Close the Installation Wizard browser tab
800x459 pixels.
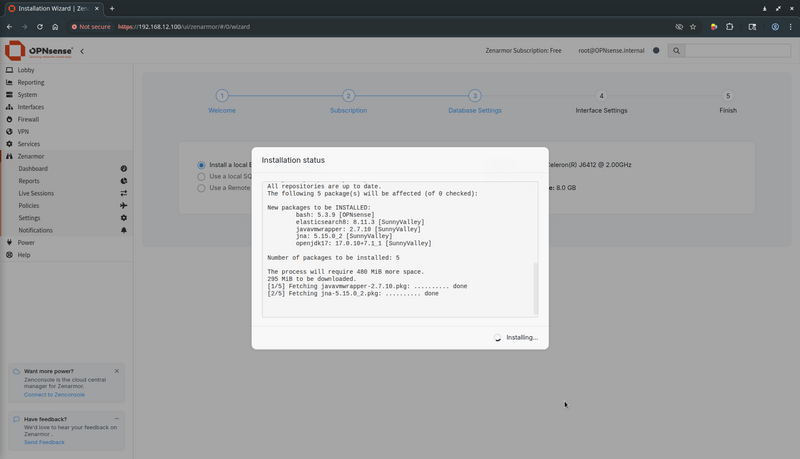tap(97, 8)
